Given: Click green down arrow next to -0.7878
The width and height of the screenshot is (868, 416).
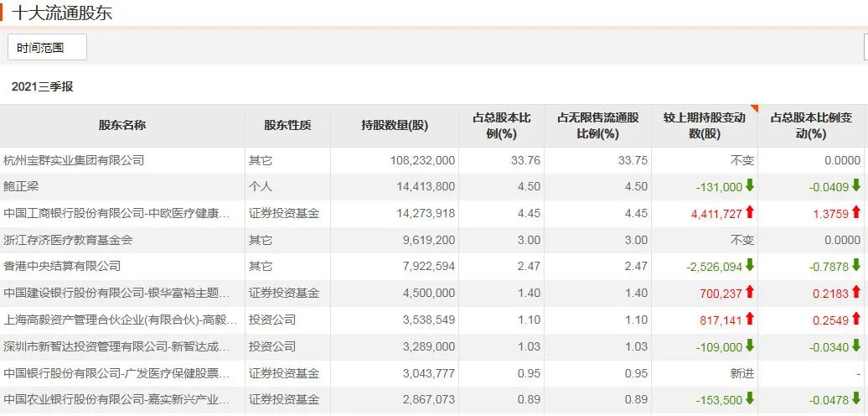Looking at the screenshot, I should (855, 265).
